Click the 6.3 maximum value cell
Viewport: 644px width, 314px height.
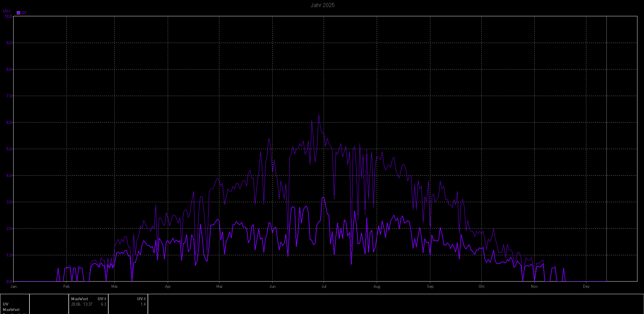[103, 304]
